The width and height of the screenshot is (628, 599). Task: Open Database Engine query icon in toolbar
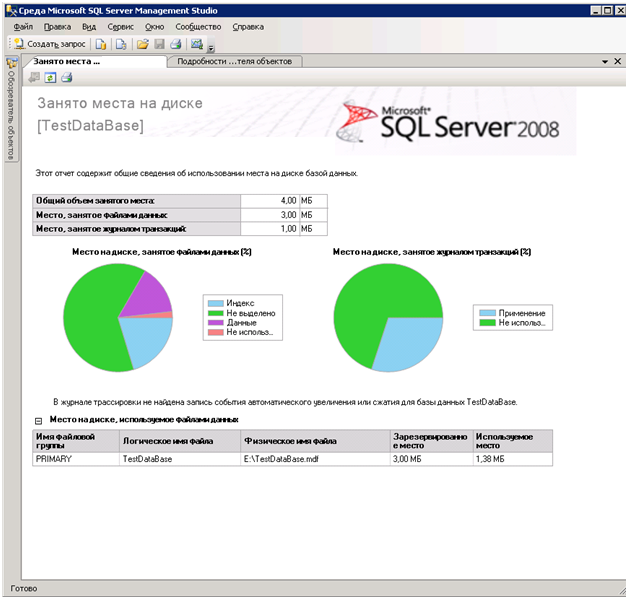tap(101, 44)
